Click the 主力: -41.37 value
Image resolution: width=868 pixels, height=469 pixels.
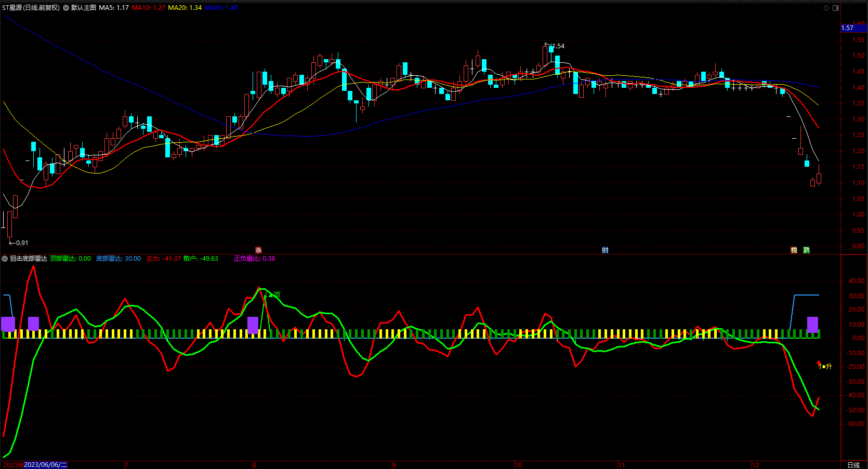pyautogui.click(x=164, y=259)
